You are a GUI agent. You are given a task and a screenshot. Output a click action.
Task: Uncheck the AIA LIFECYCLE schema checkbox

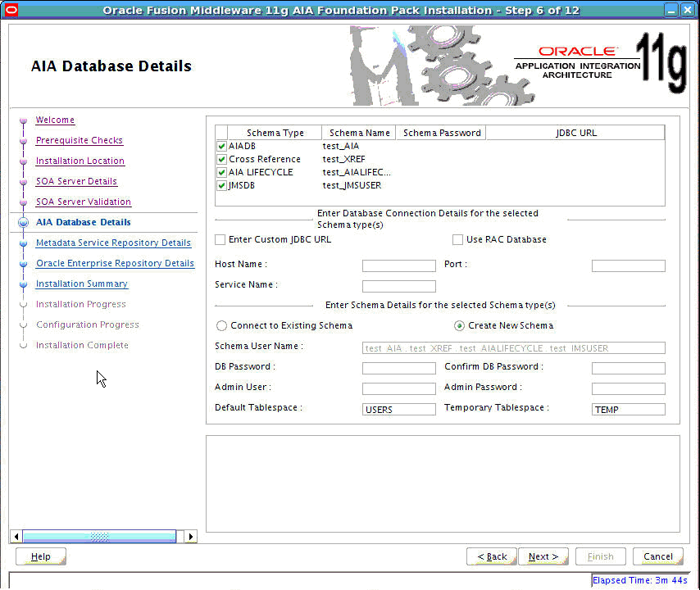click(x=221, y=172)
